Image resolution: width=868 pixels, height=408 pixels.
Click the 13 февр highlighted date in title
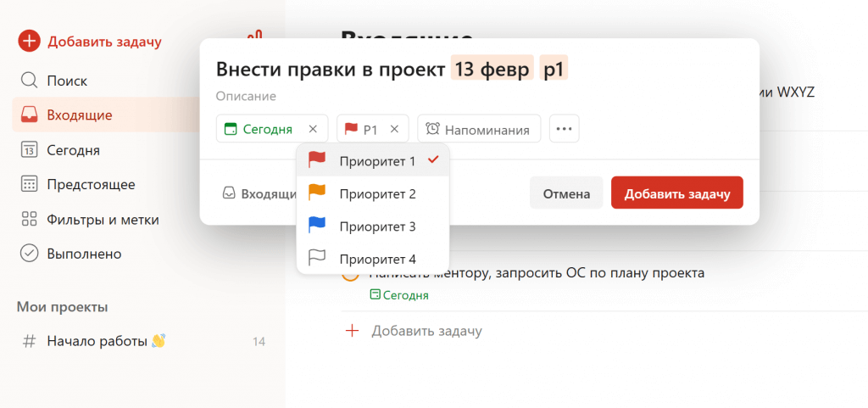point(492,70)
